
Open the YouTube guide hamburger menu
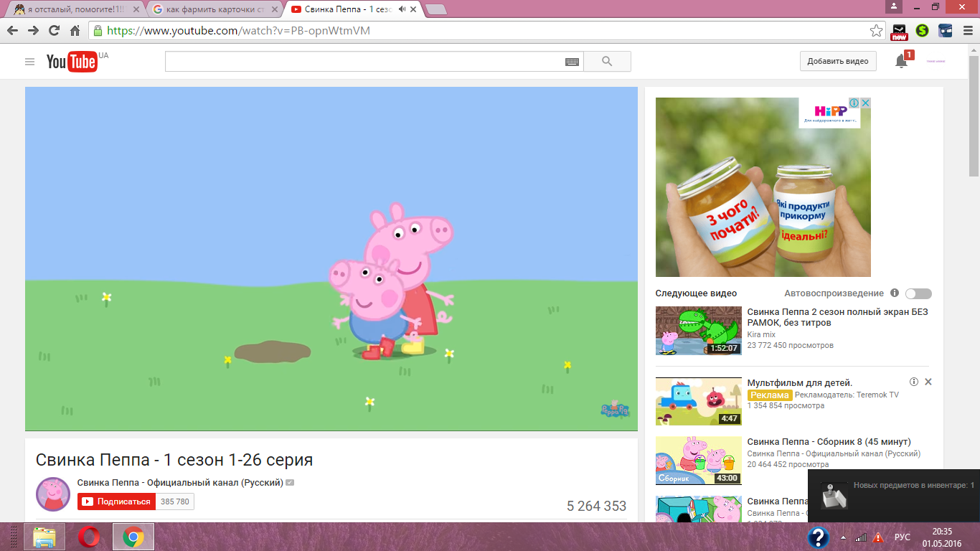click(x=29, y=62)
